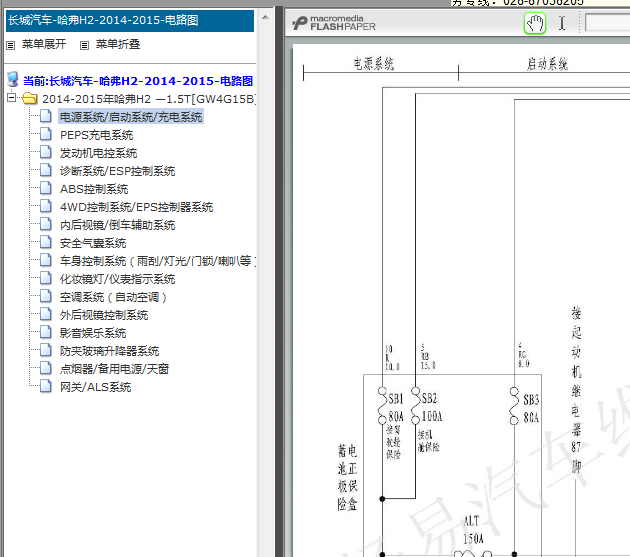The image size is (630, 557).
Task: Open 内后视镜/倒车辅助系统 diagram
Action: 117,225
